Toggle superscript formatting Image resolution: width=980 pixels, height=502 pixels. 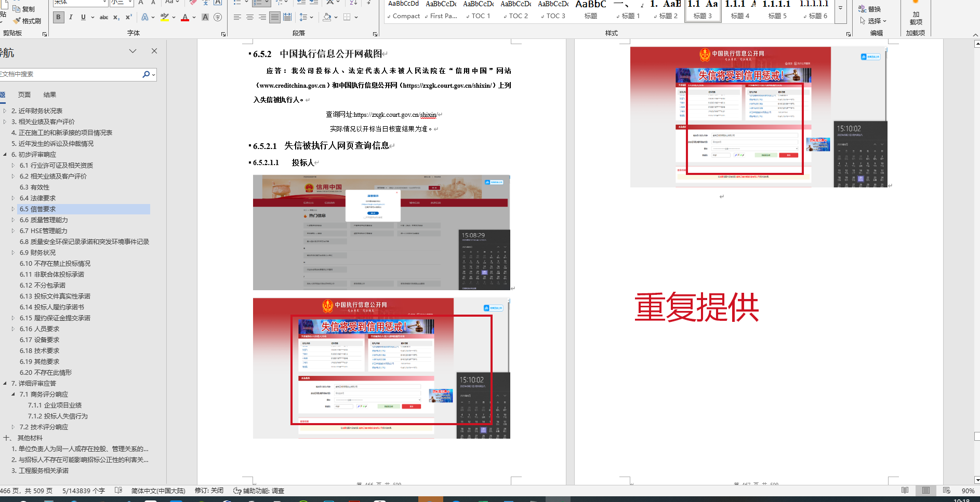tap(129, 17)
